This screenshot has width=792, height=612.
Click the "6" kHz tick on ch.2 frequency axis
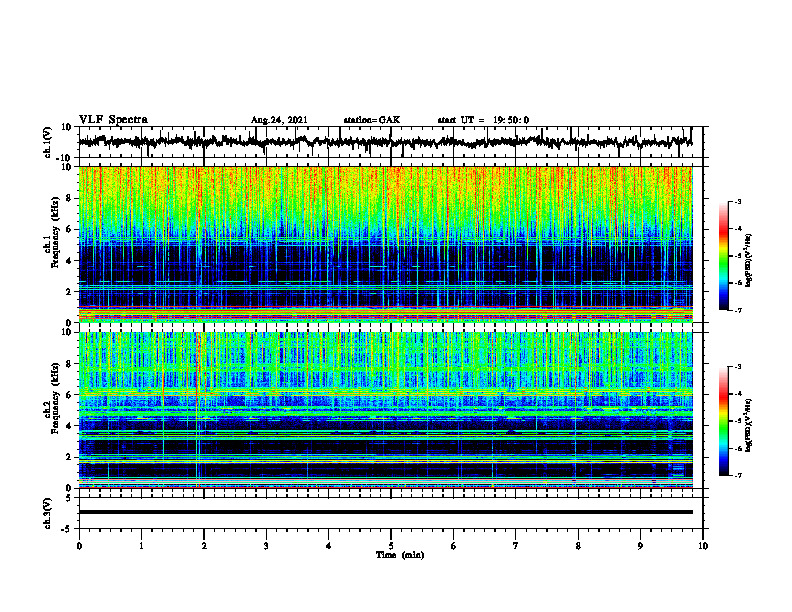pyautogui.click(x=70, y=395)
